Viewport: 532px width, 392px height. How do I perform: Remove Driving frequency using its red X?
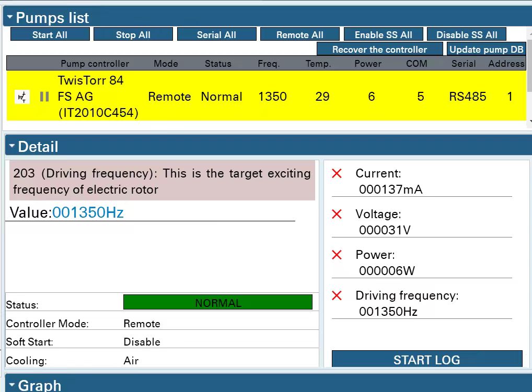tap(337, 295)
